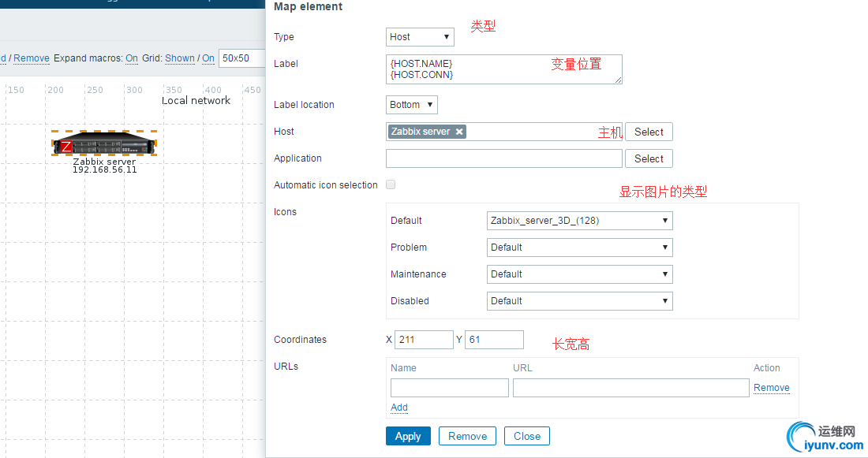The width and height of the screenshot is (868, 458).
Task: Click the Y coordinate field showing 61
Action: click(494, 340)
